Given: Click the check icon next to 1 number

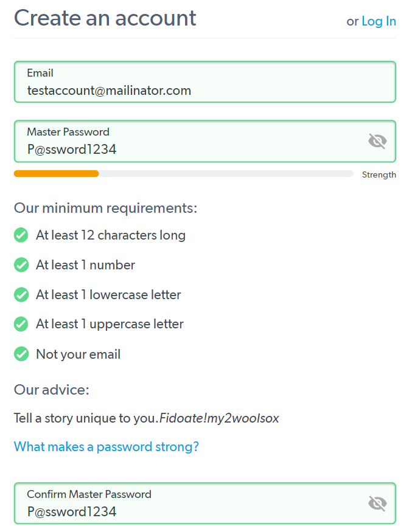Looking at the screenshot, I should tap(21, 265).
